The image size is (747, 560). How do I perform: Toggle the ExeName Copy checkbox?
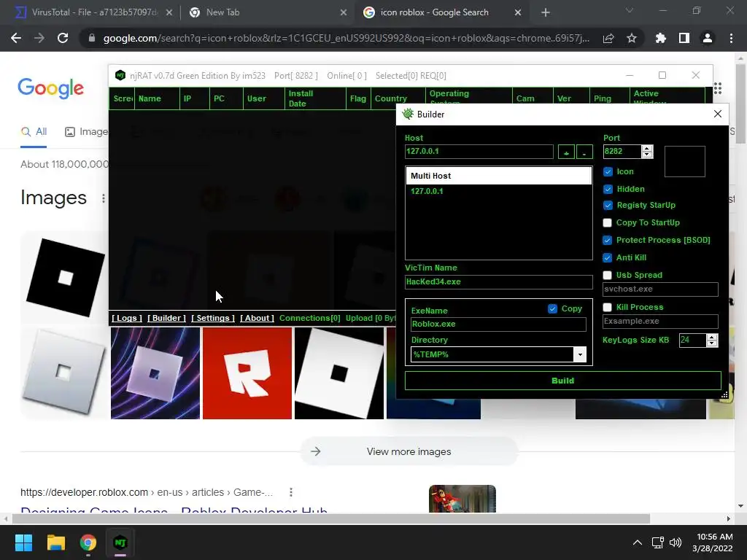coord(553,308)
